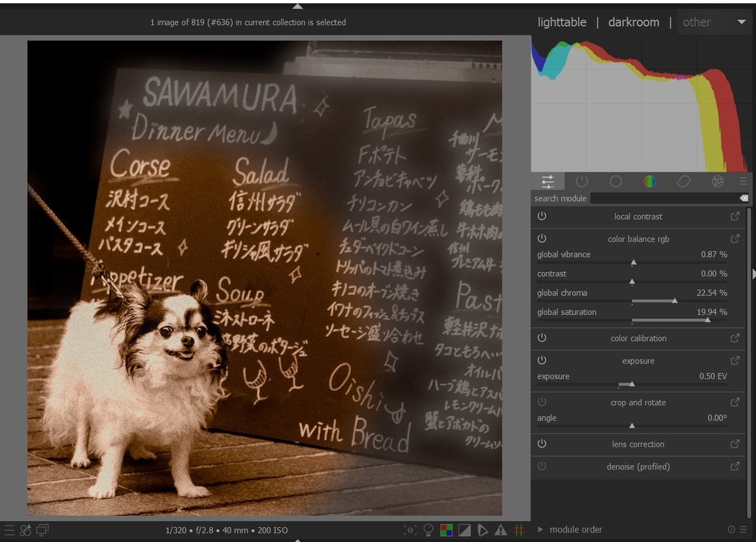Click the color calibration module header

[638, 338]
